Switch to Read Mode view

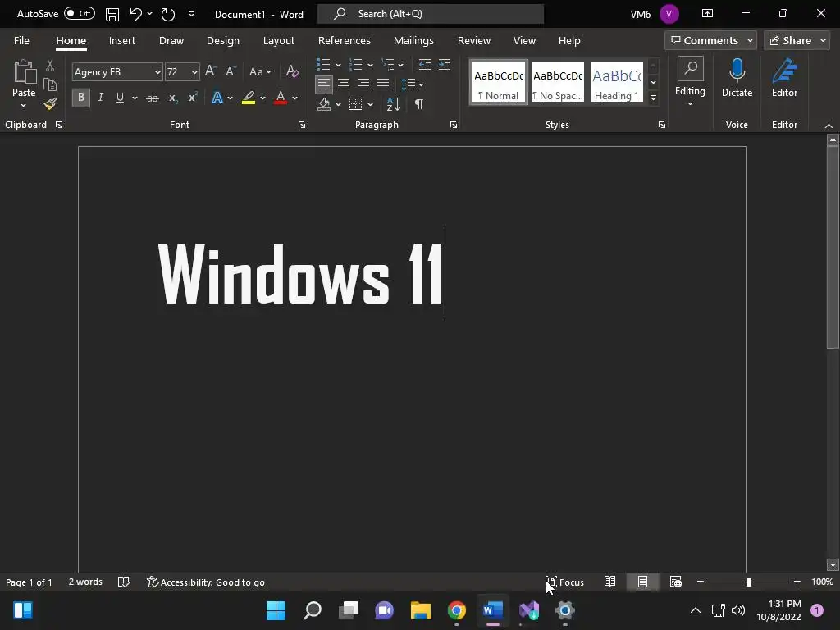609,582
